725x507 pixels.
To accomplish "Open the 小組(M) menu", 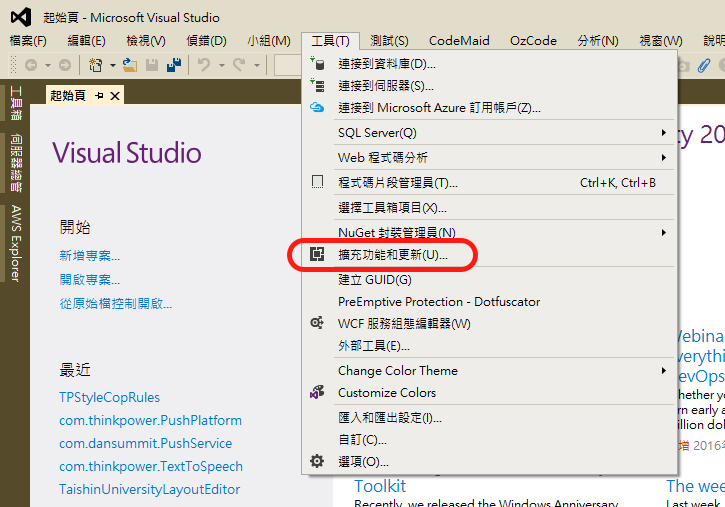I will [x=269, y=41].
